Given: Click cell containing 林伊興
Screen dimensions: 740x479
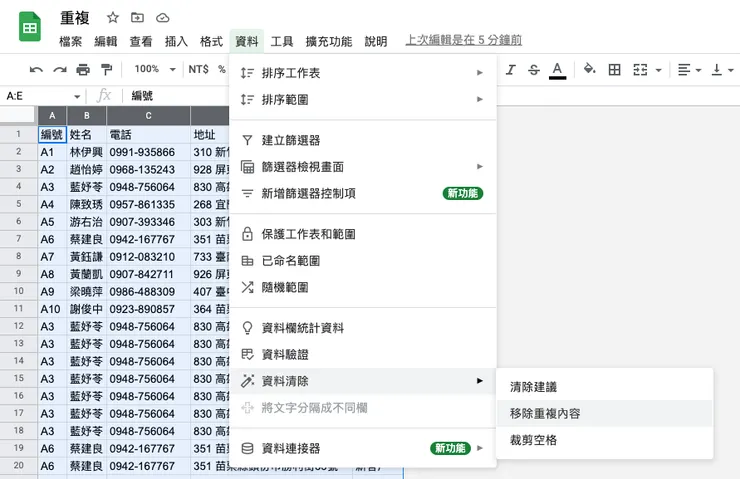Looking at the screenshot, I should point(87,152).
